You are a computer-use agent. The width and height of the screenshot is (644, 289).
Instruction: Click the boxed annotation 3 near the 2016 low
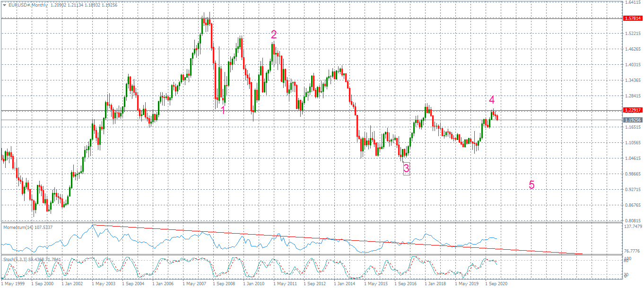407,167
